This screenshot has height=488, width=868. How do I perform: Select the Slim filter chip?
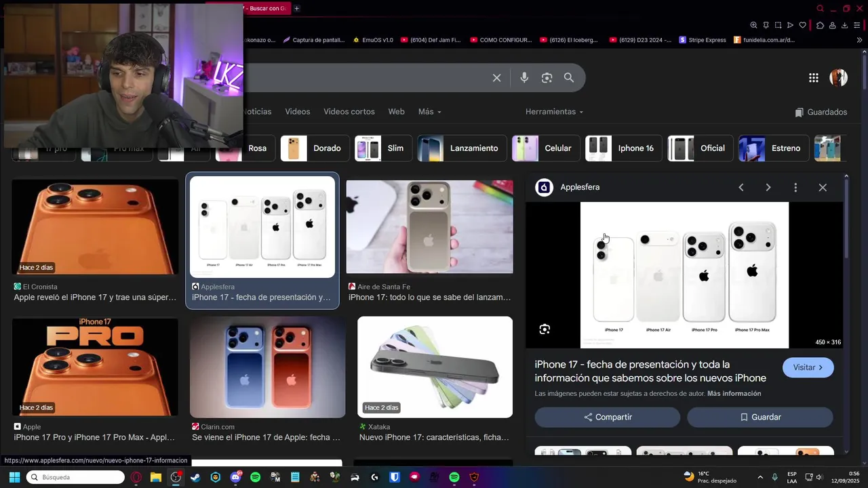pyautogui.click(x=383, y=148)
